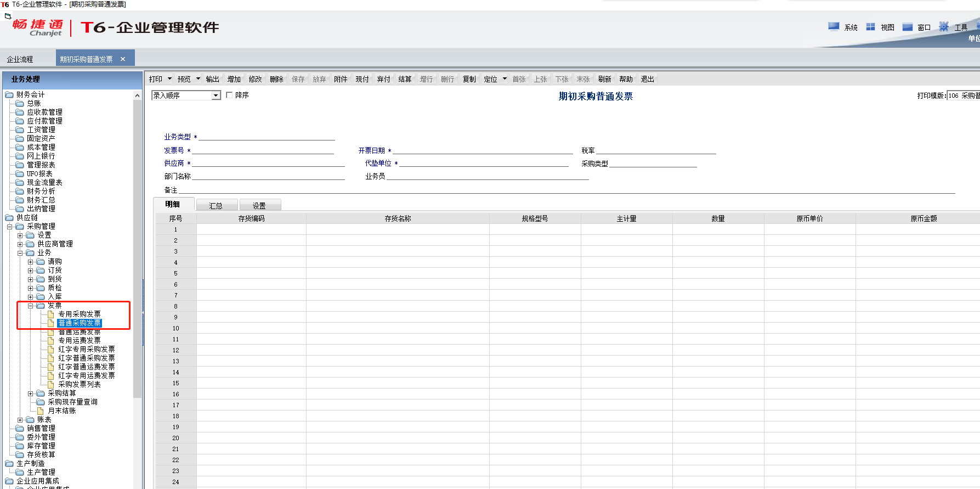Toggle the 降序 checkbox
This screenshot has height=489, width=980.
[x=229, y=95]
